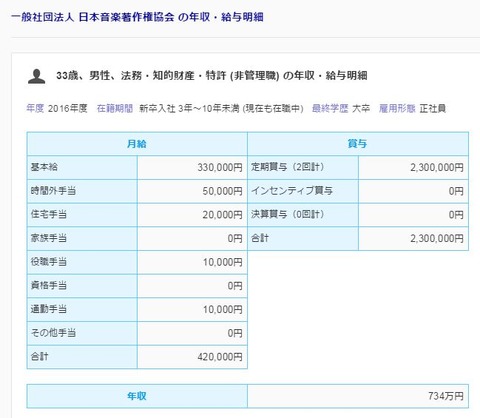Click the 時間外手当 row label
480x418 pixels.
coord(53,191)
